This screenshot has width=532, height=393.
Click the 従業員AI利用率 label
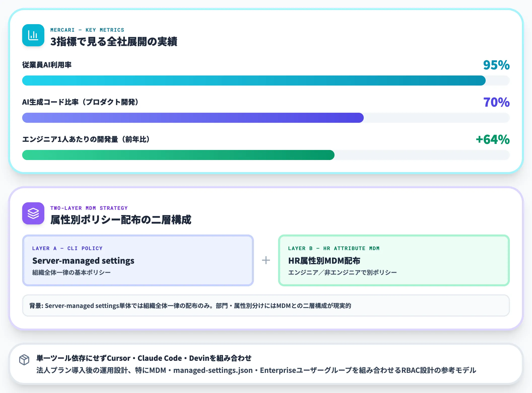[x=47, y=65]
